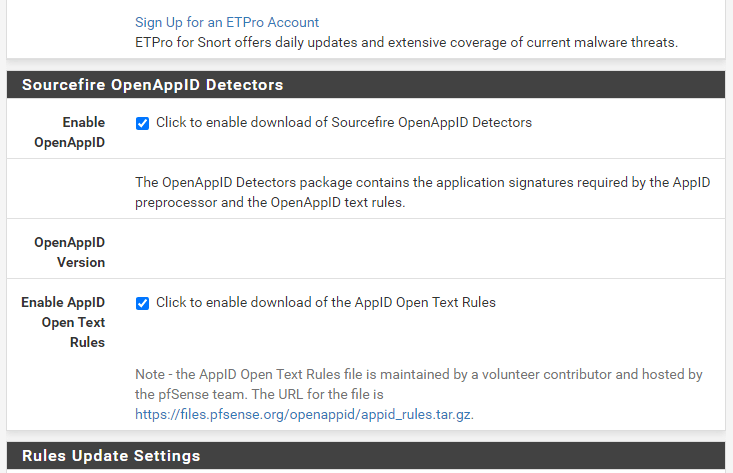The width and height of the screenshot is (733, 473).
Task: Click the Rules Update Settings section header
Action: click(x=110, y=456)
